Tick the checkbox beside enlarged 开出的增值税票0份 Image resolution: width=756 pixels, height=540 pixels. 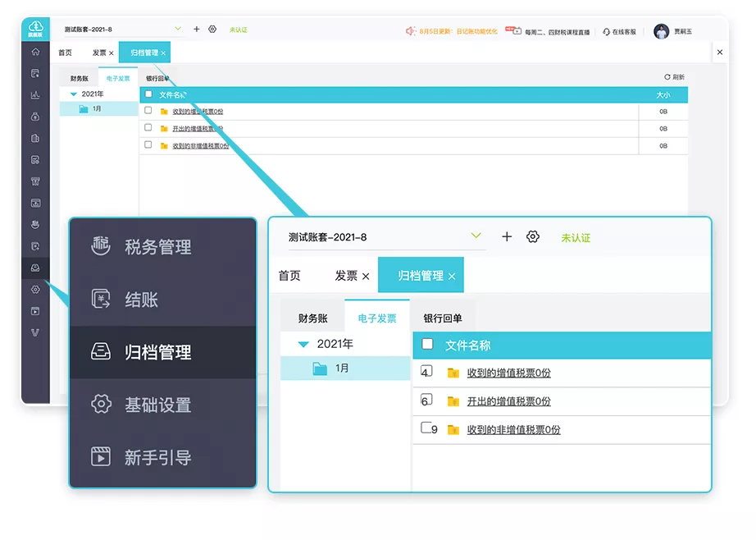(426, 400)
